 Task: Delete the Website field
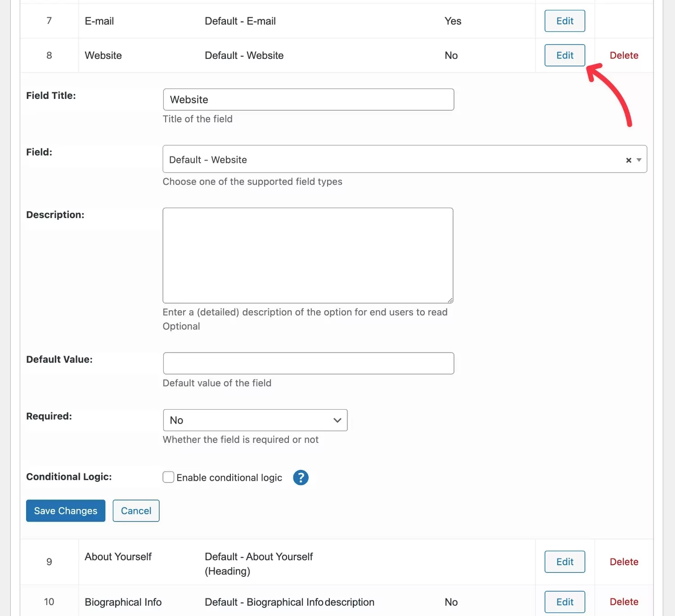pyautogui.click(x=624, y=55)
